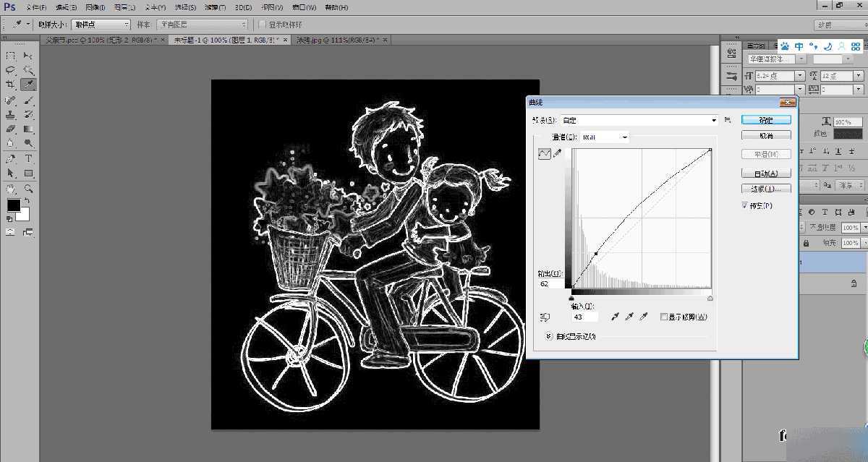Click the pencil draw-curve icon in Curves
This screenshot has width=868, height=462.
[557, 153]
